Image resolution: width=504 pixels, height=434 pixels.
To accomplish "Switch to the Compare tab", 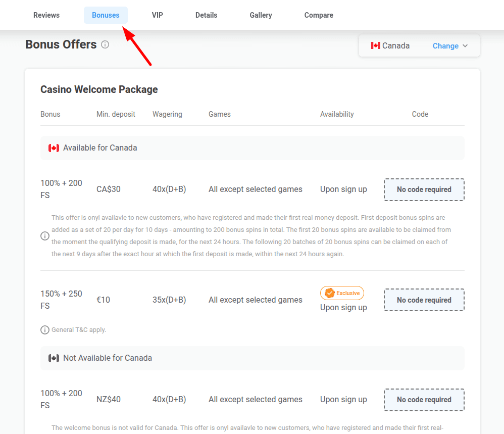I will coord(319,15).
